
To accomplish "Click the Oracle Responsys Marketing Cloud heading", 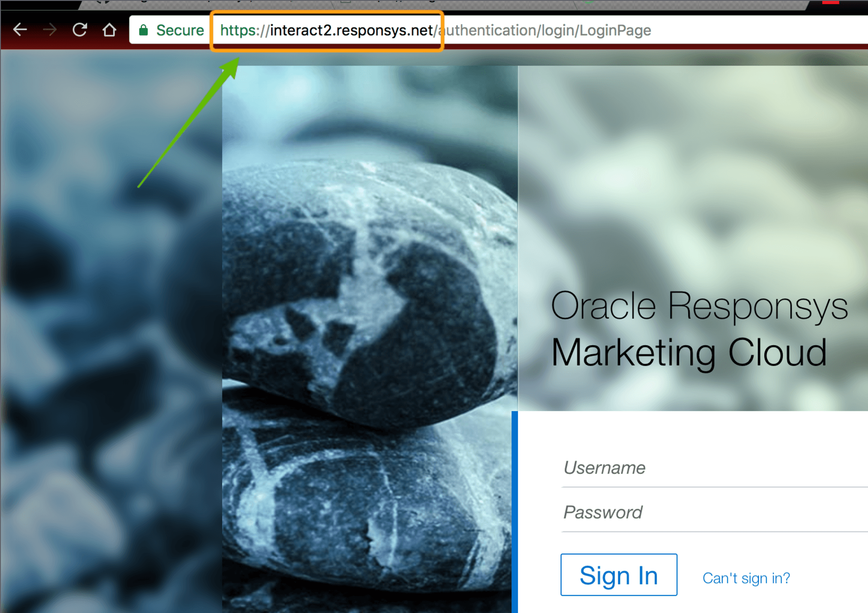I will [x=699, y=330].
